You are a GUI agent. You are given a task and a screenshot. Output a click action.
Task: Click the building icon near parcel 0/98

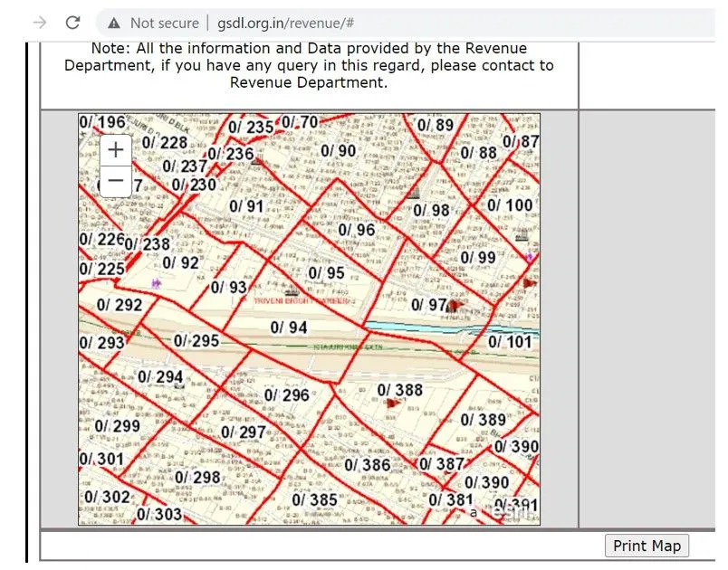414,194
